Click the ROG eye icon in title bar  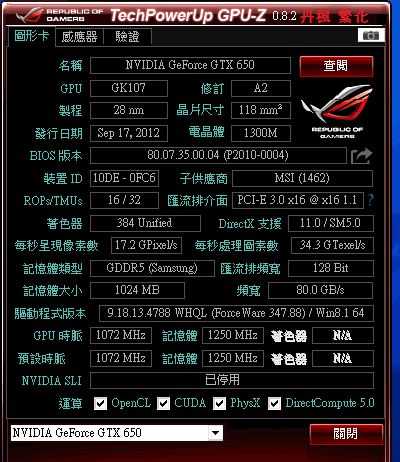coord(29,15)
